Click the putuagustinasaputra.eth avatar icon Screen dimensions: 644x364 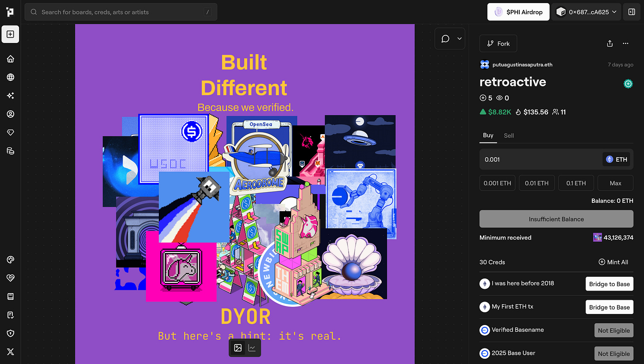point(484,65)
